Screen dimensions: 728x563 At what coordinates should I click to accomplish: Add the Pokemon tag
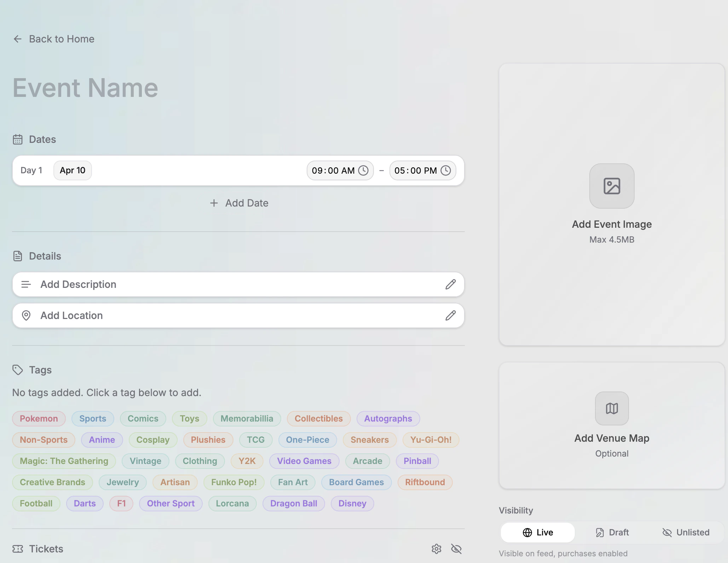click(39, 419)
